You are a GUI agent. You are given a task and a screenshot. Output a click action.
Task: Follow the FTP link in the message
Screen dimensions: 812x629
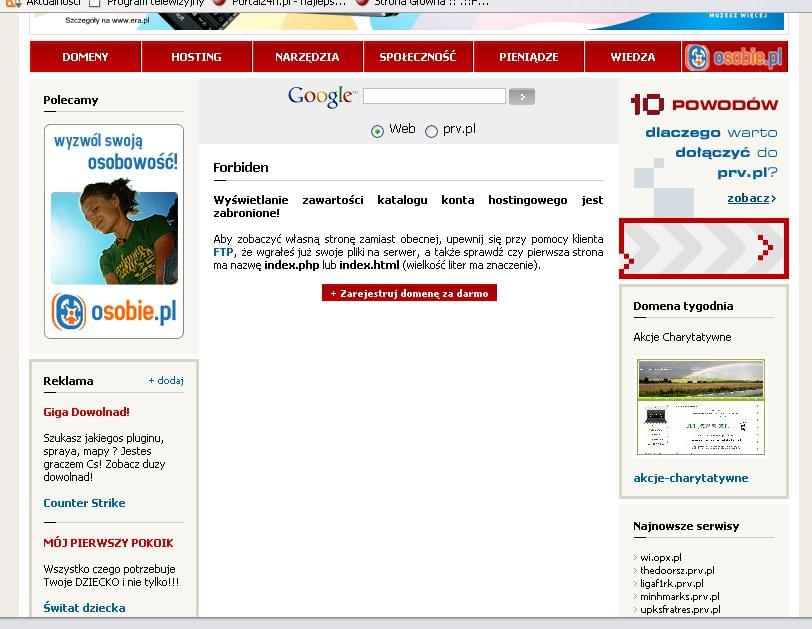pos(223,252)
